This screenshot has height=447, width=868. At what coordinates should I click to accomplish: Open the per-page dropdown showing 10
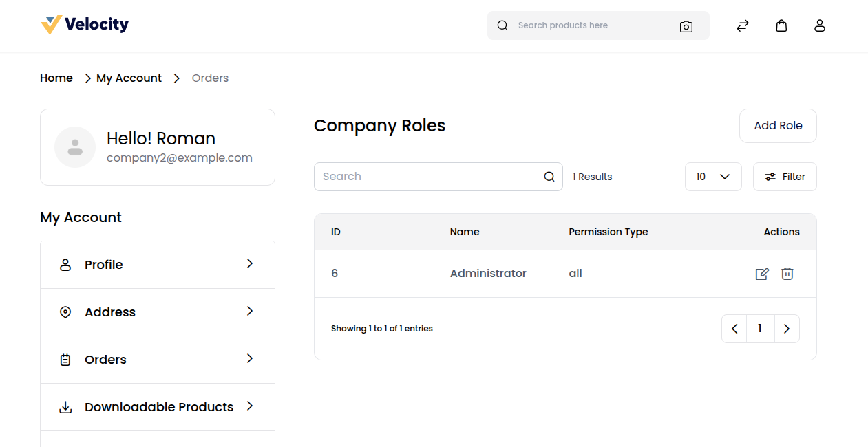pyautogui.click(x=712, y=177)
